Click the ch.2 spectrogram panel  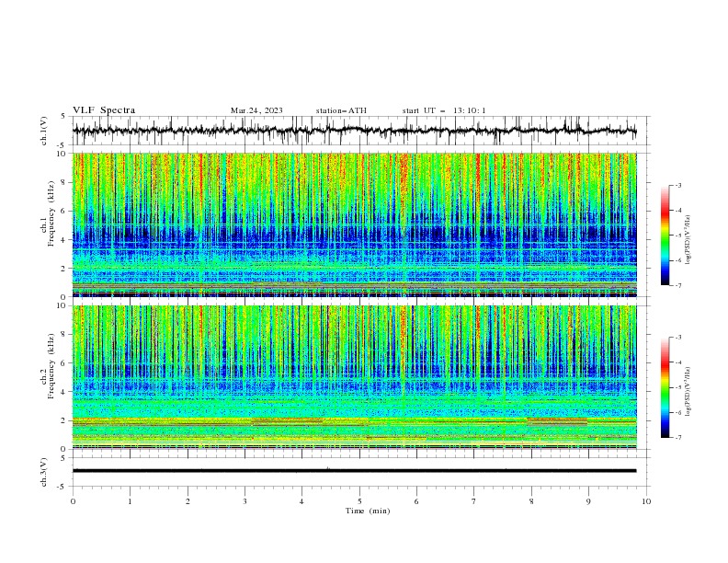354,377
